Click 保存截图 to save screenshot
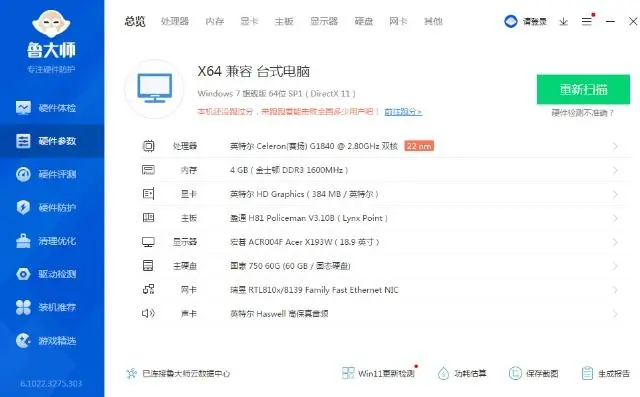This screenshot has height=397, width=640. tap(533, 373)
